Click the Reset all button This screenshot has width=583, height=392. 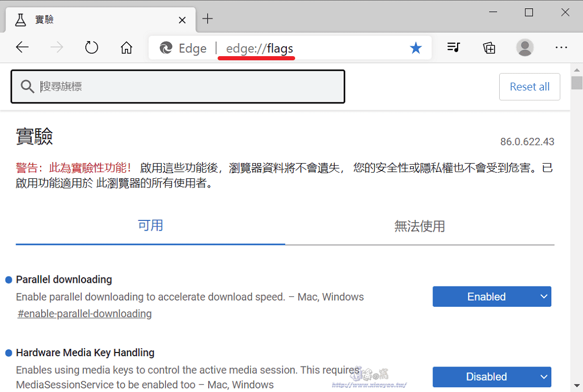(x=529, y=86)
